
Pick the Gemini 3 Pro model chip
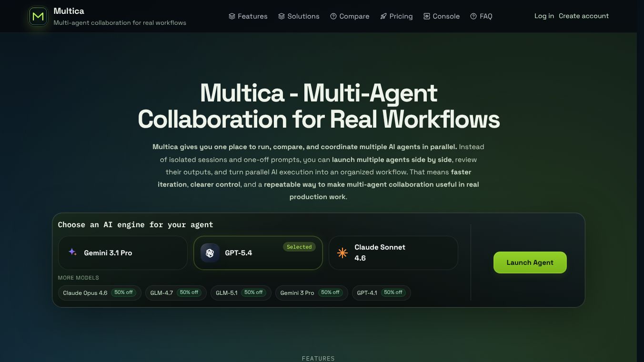(x=312, y=293)
